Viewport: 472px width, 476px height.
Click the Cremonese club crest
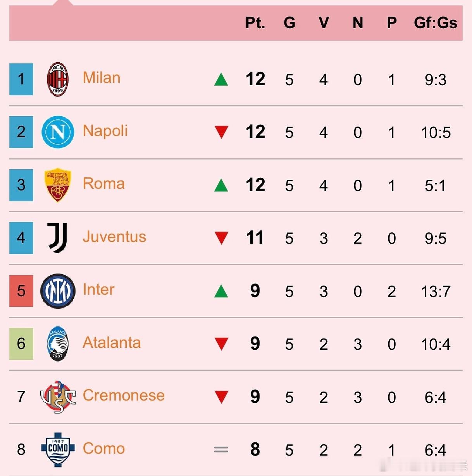58,397
